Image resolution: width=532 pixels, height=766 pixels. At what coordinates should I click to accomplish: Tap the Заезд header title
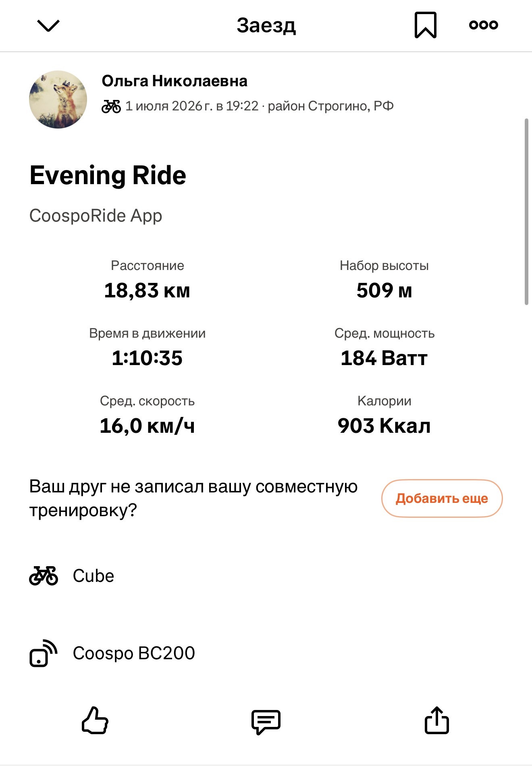click(x=266, y=25)
